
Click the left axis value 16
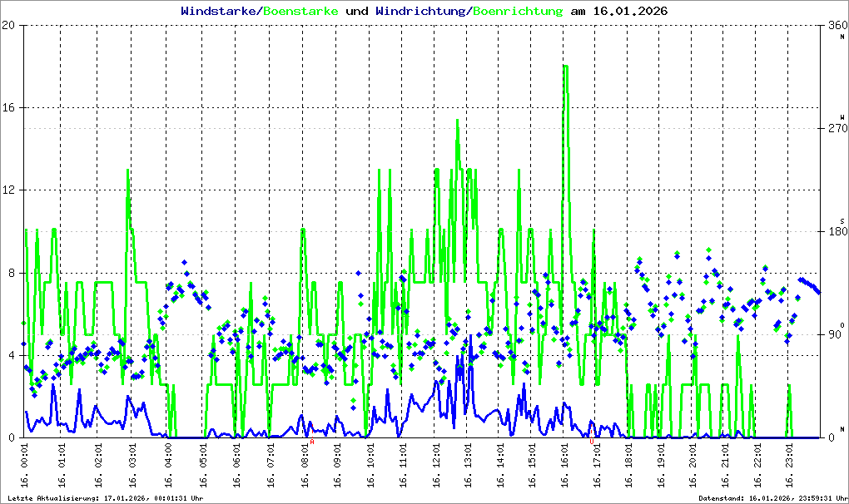point(8,107)
